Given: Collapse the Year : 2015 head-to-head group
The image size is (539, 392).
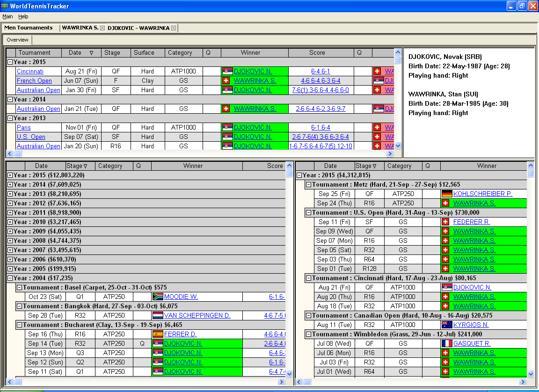Looking at the screenshot, I should click(10, 62).
